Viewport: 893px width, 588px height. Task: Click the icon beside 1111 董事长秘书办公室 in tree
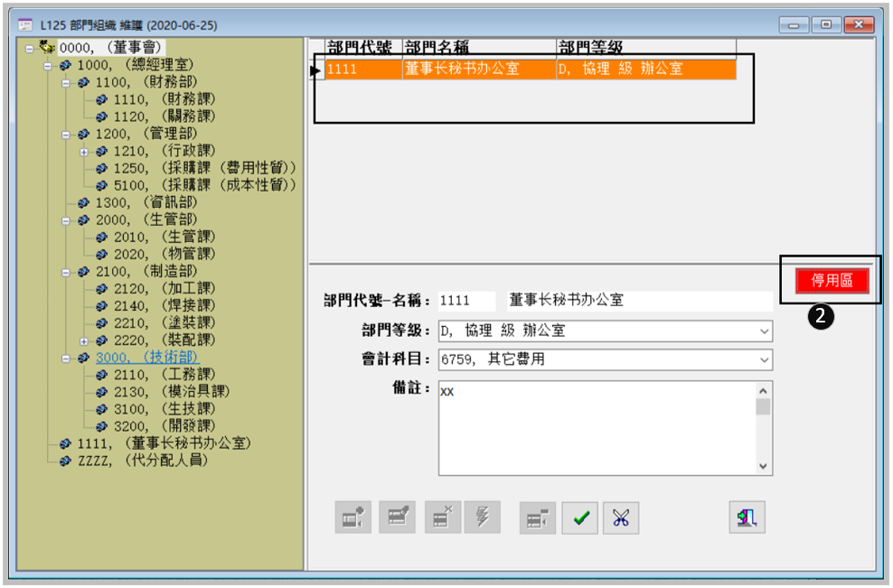pos(65,443)
